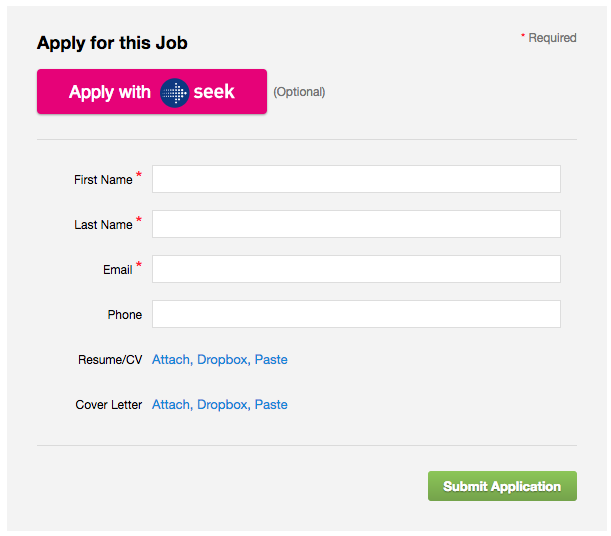
Task: Attach a file for Cover Letter
Action: (170, 404)
